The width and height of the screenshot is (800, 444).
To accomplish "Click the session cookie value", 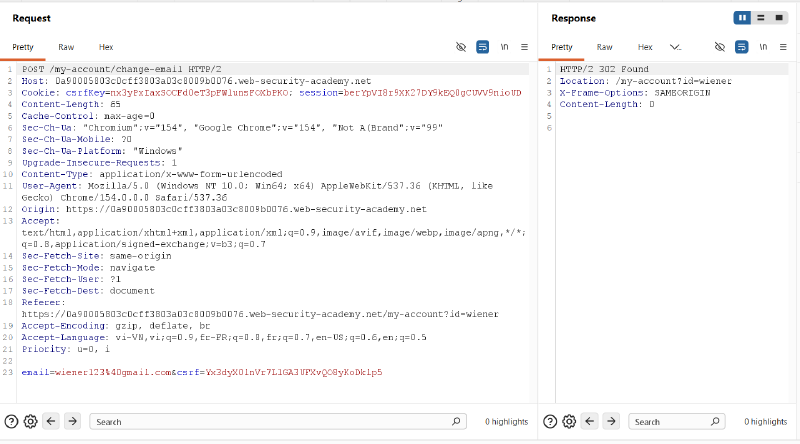I will [433, 92].
